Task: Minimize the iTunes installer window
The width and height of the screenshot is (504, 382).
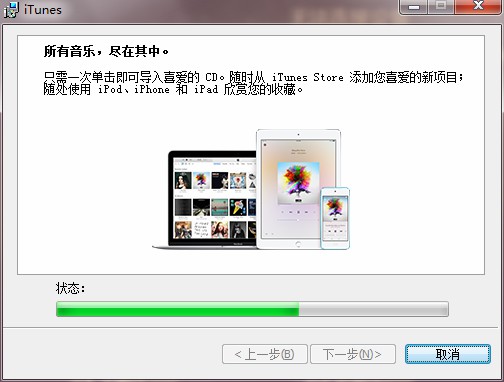Action: pyautogui.click(x=413, y=7)
